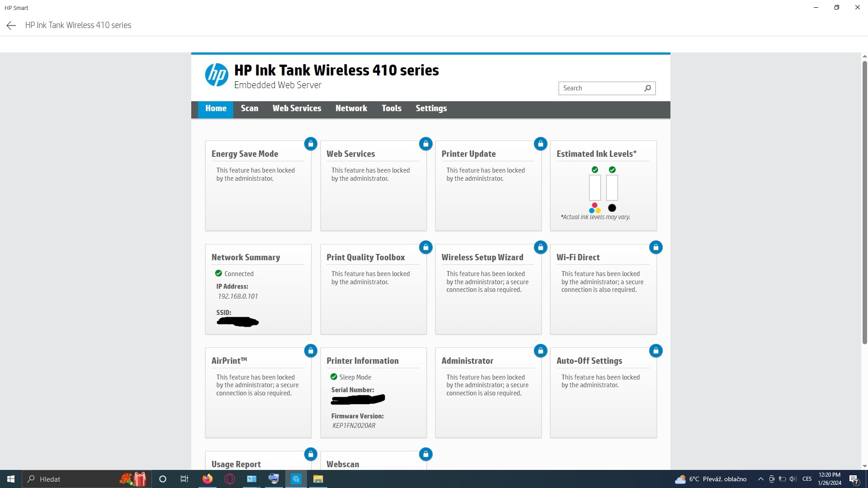Open the Settings tab
Image resolution: width=868 pixels, height=488 pixels.
point(431,108)
